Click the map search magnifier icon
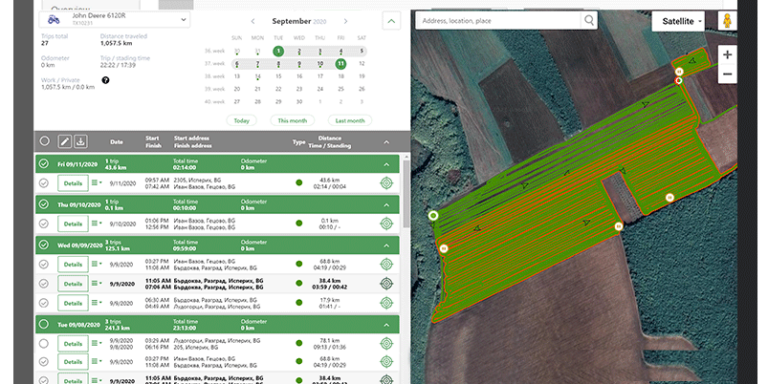 589,21
